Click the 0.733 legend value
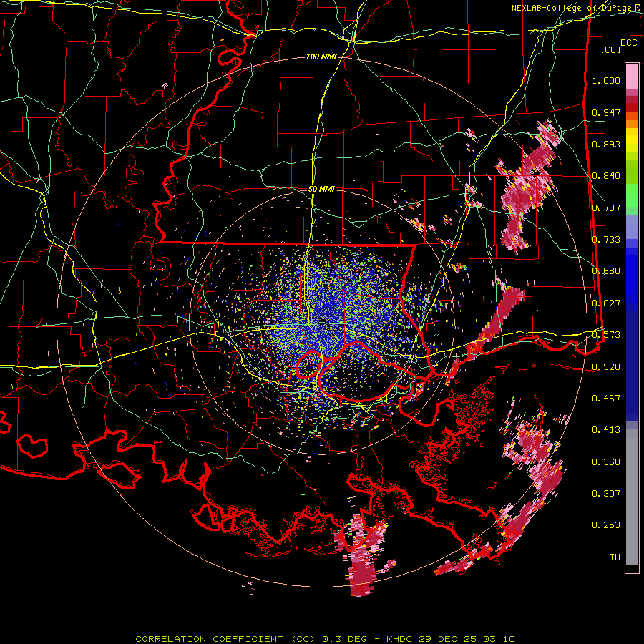 pos(606,240)
